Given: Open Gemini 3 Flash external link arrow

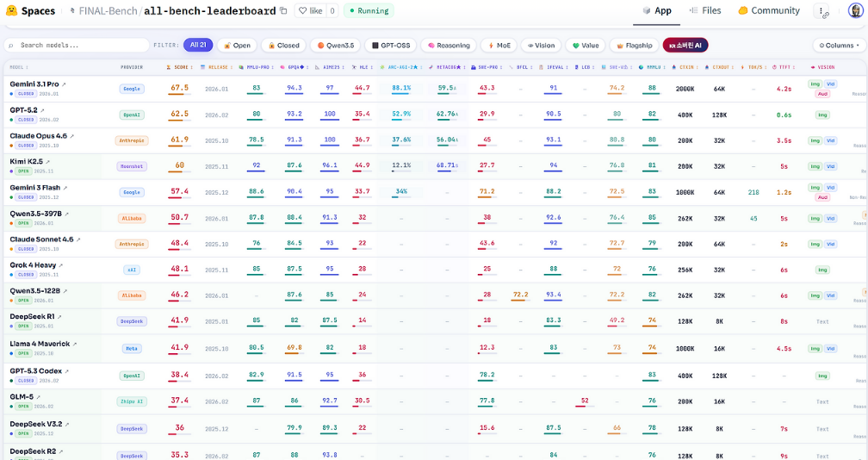Looking at the screenshot, I should coord(65,188).
